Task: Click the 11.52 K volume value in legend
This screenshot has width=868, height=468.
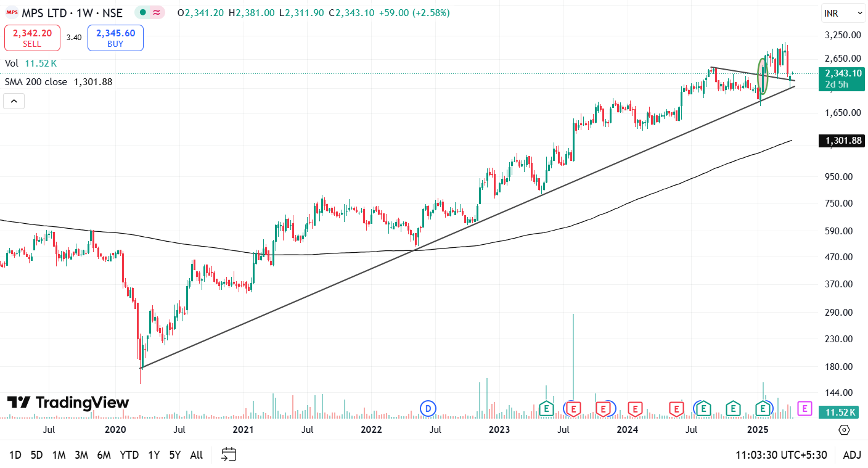Action: pyautogui.click(x=41, y=63)
